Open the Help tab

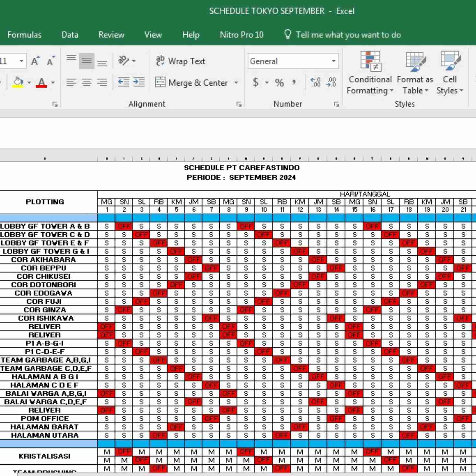(191, 35)
